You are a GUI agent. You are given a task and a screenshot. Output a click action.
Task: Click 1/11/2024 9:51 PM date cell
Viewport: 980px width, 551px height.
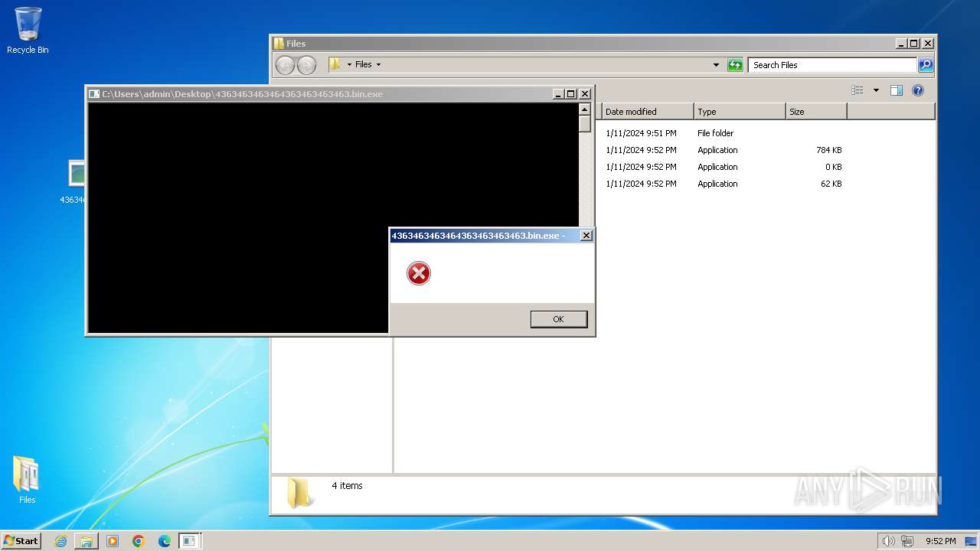tap(641, 133)
